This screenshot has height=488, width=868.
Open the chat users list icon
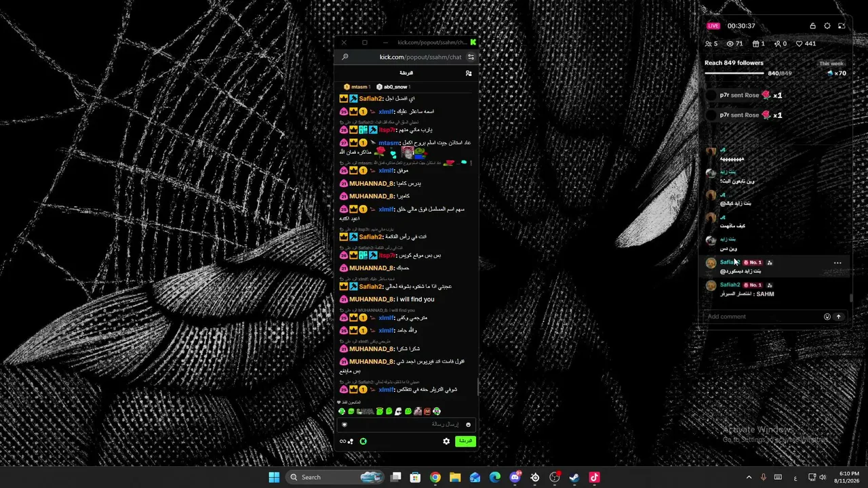click(x=469, y=73)
